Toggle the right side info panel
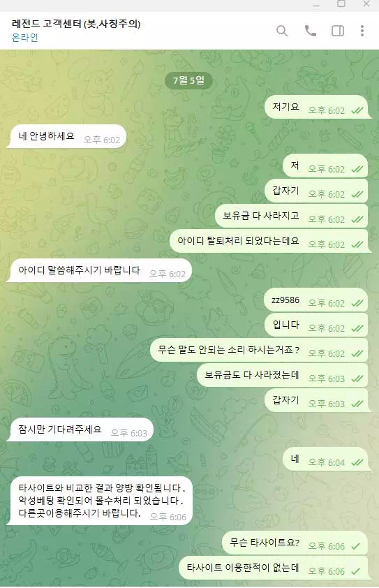This screenshot has width=379, height=588. click(x=338, y=31)
